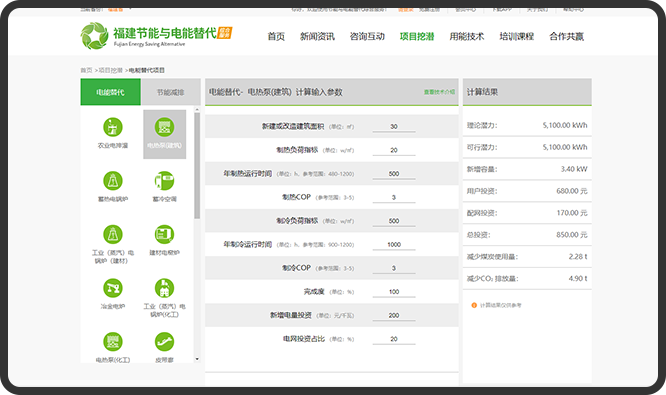Screen dimensions: 666x395
Task: Click the 680.00 元 用户投资 value
Action: point(572,191)
